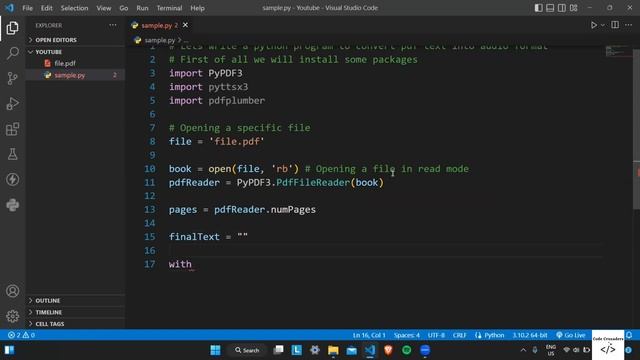
Task: Open Run and Debug view
Action: (x=12, y=104)
